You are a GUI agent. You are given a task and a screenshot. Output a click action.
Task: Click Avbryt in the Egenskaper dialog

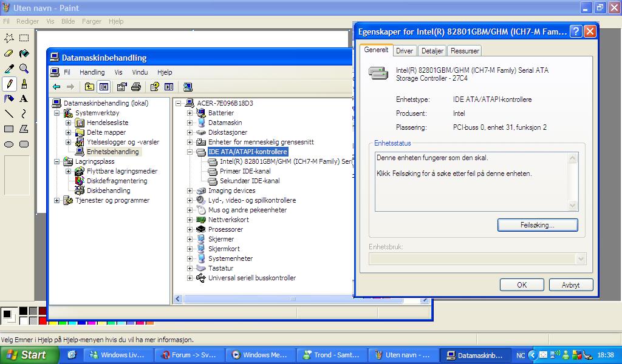(x=571, y=285)
